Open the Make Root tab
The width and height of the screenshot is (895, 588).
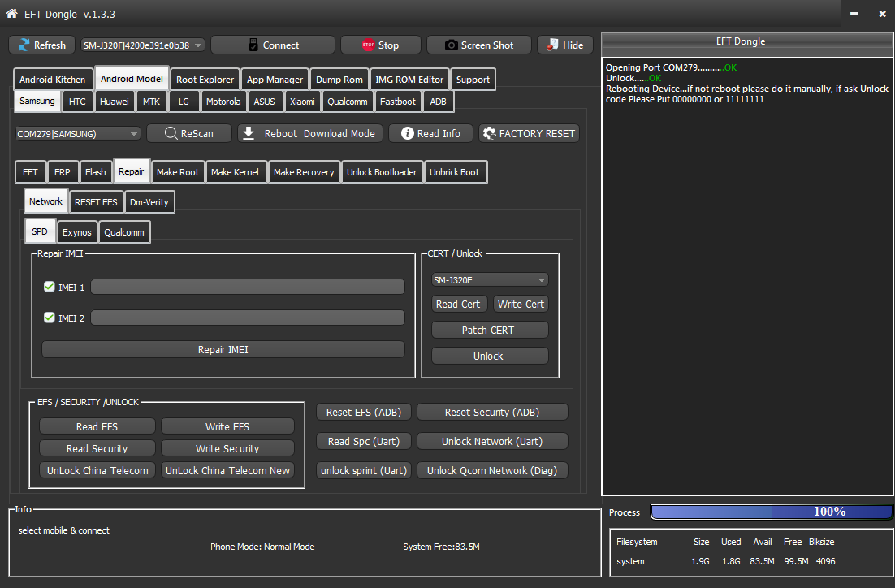[x=178, y=172]
